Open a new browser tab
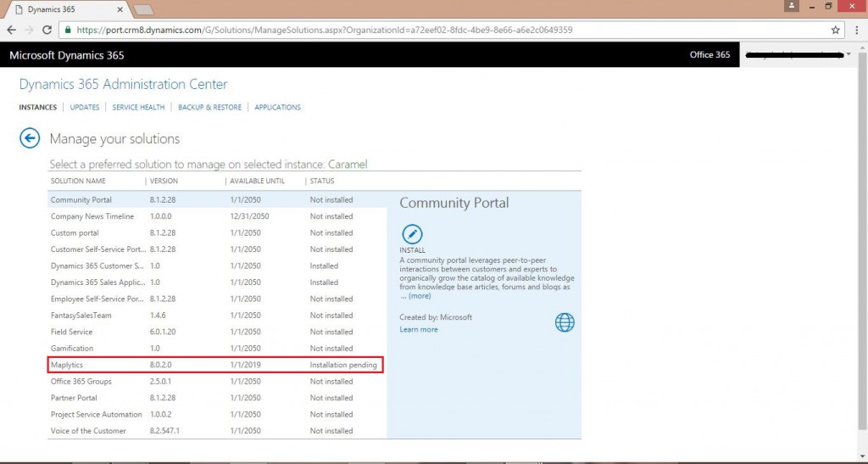The image size is (868, 464). 143,9
